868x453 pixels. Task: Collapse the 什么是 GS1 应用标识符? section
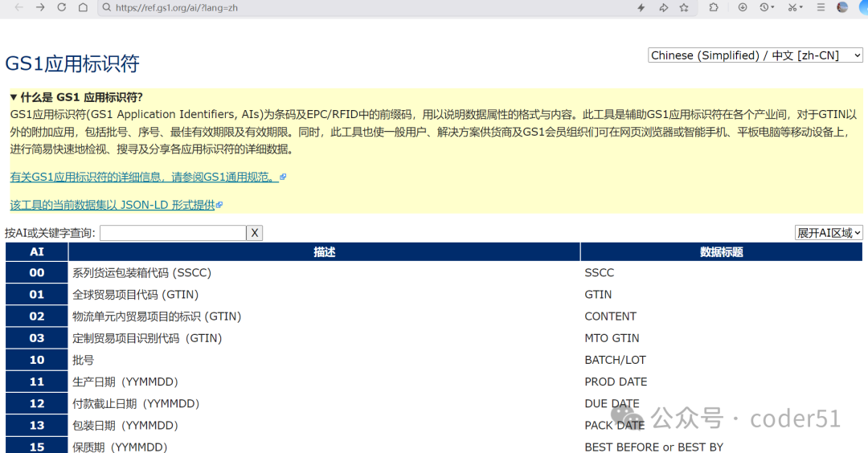(x=76, y=97)
